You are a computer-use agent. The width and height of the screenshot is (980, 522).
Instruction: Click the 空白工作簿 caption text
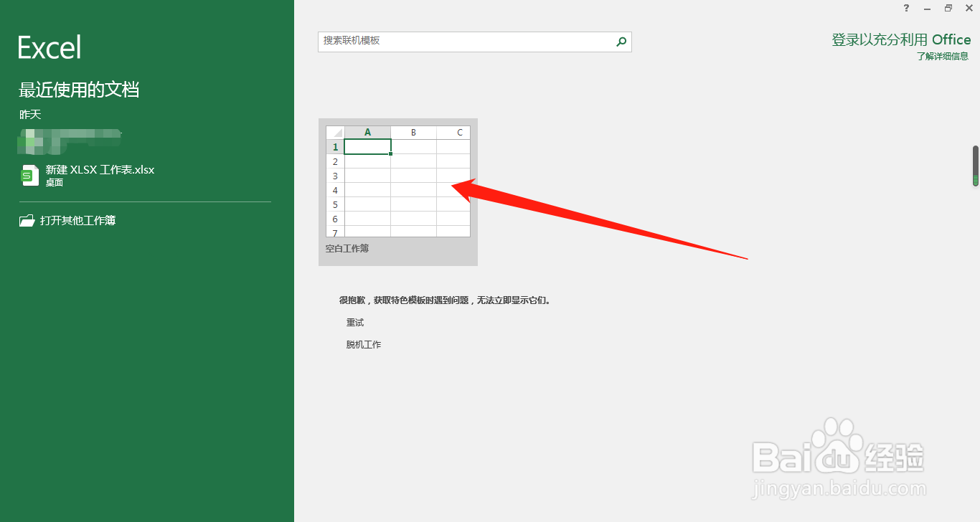pos(347,249)
